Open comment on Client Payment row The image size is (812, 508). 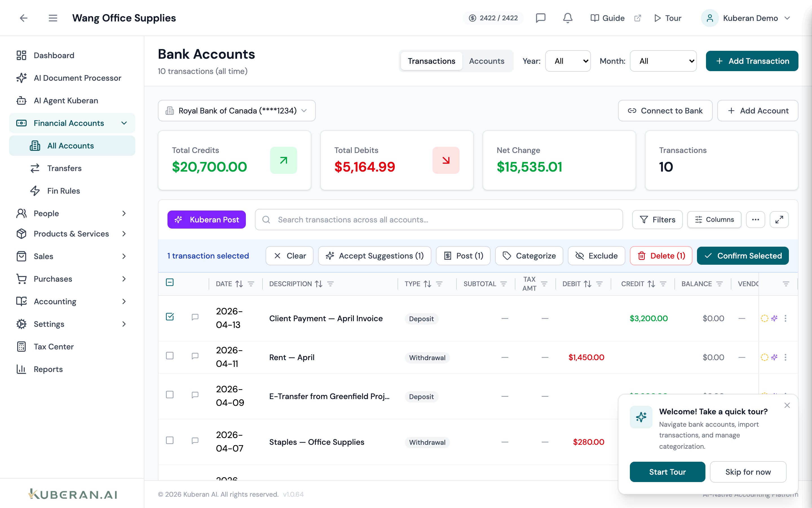(x=195, y=317)
